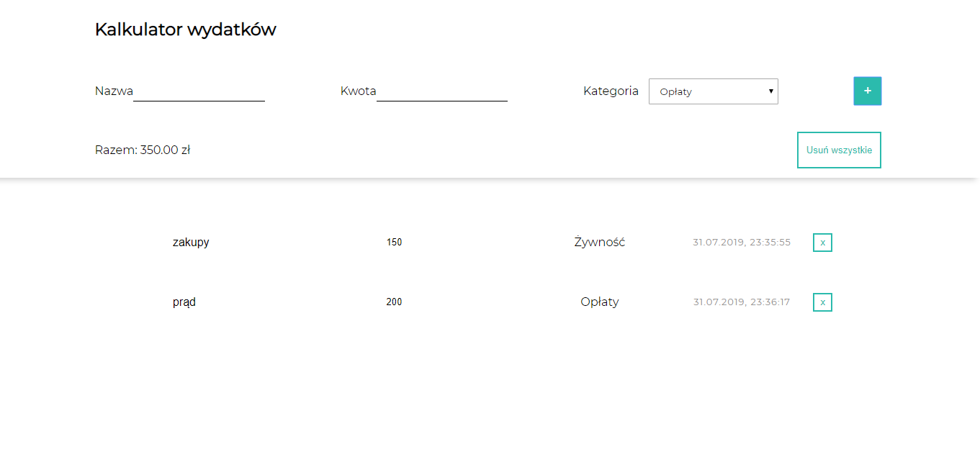Click the Opłaty category in prąd row

[600, 302]
